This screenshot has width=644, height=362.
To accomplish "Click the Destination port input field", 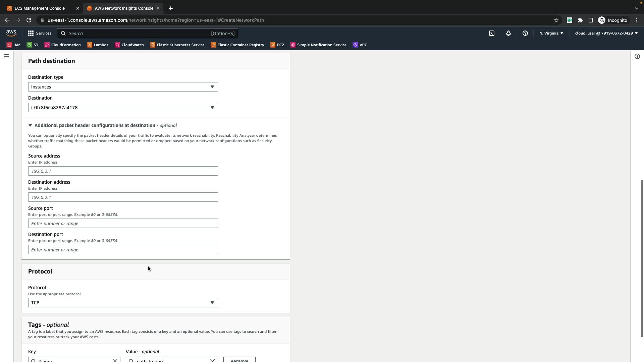I will [x=123, y=249].
